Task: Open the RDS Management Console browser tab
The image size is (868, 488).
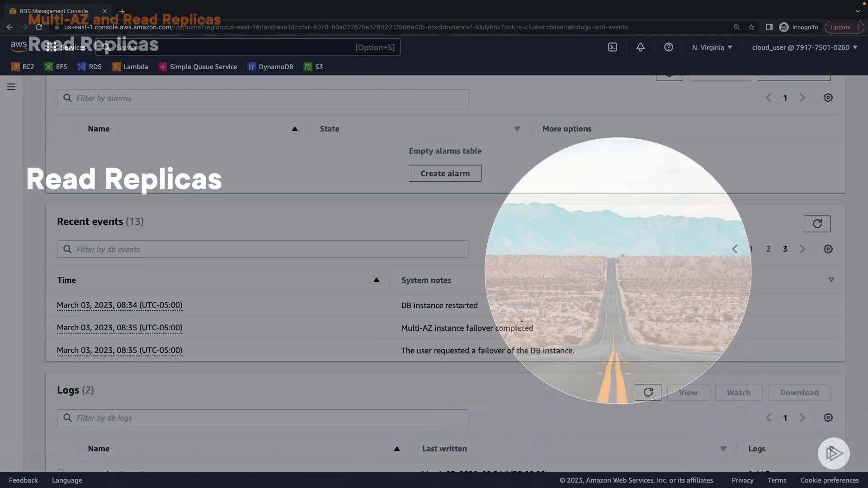Action: [54, 11]
